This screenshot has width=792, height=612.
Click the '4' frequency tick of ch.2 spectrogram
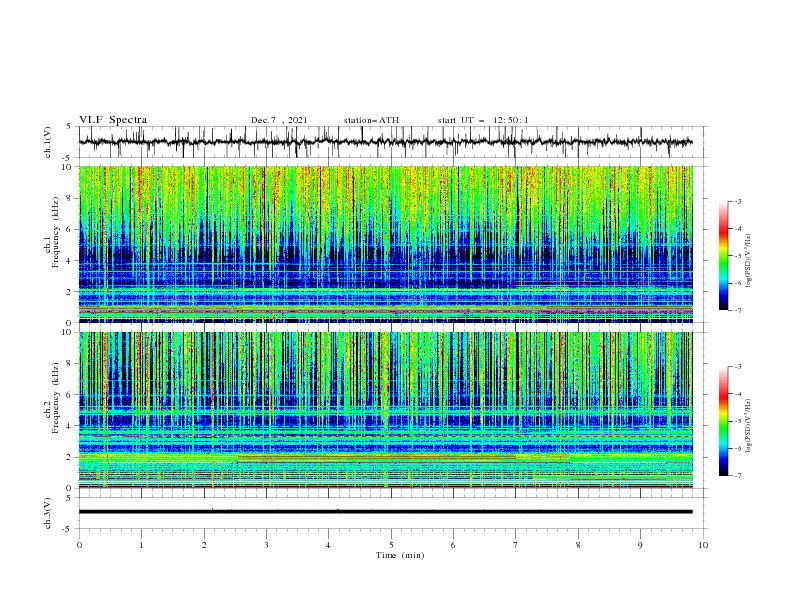[x=71, y=426]
